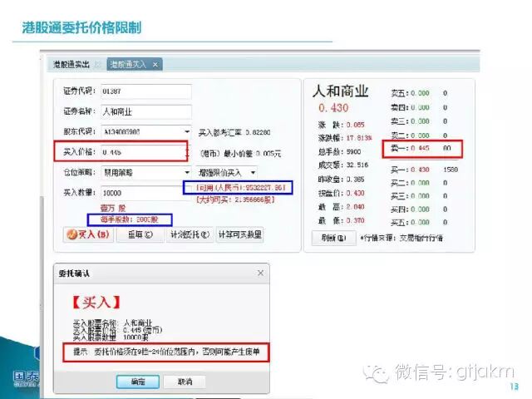Screen dimensions: 532x399
Task: Open the 股东代码 dropdown
Action: pyautogui.click(x=187, y=131)
